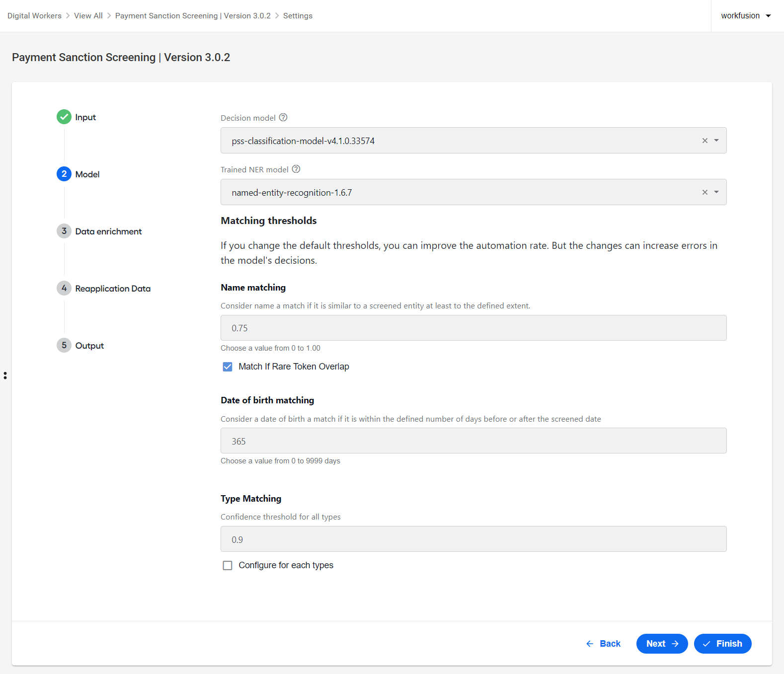The image size is (784, 674).
Task: Go to Output step
Action: 89,346
